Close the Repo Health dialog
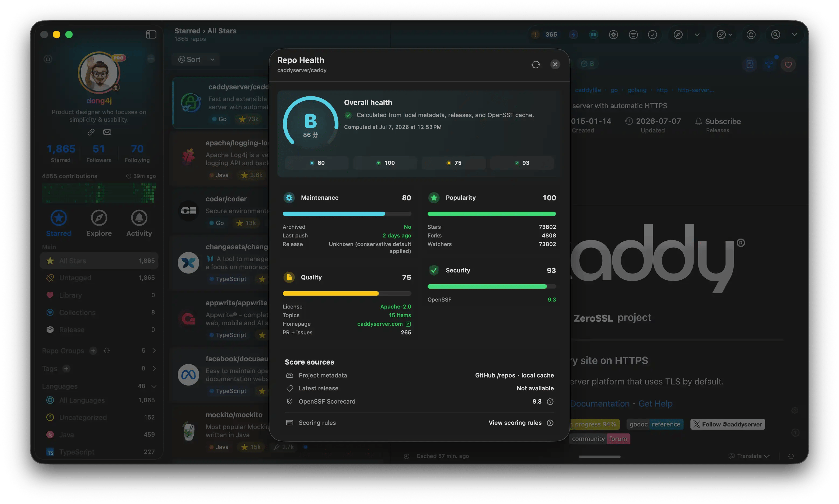The image size is (839, 504). tap(555, 64)
